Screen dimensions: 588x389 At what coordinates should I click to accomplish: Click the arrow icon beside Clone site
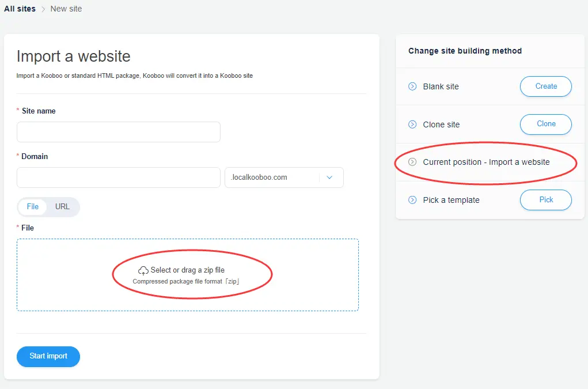point(412,124)
